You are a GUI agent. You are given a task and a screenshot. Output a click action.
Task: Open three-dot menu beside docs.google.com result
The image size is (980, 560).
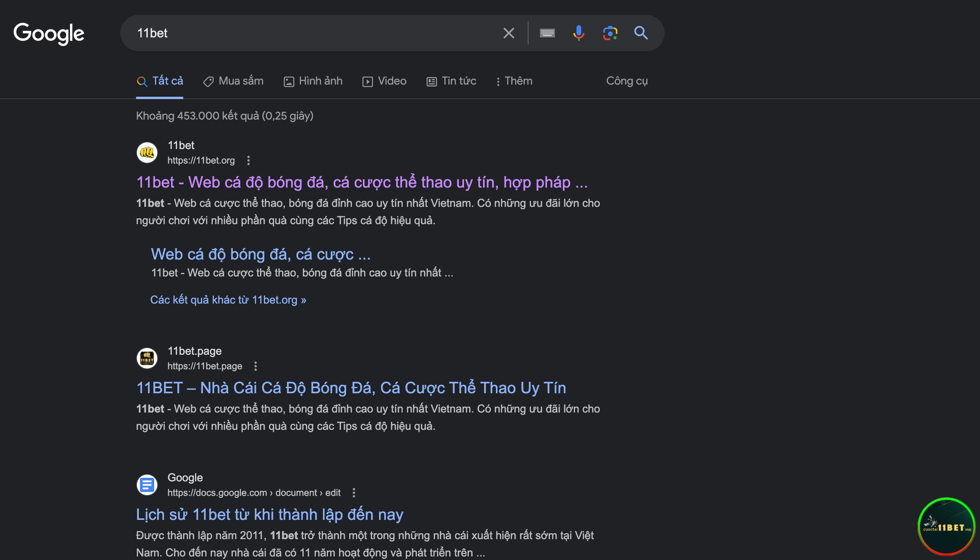point(354,493)
